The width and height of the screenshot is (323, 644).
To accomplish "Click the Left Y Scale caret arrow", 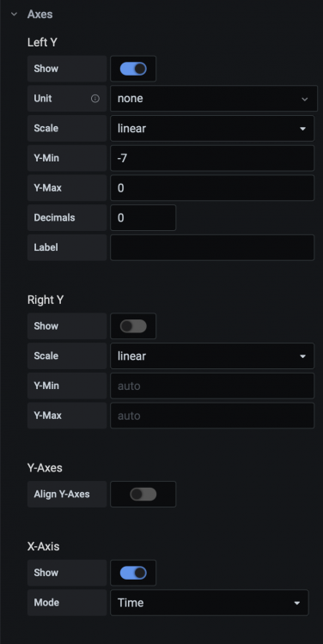I will [302, 129].
